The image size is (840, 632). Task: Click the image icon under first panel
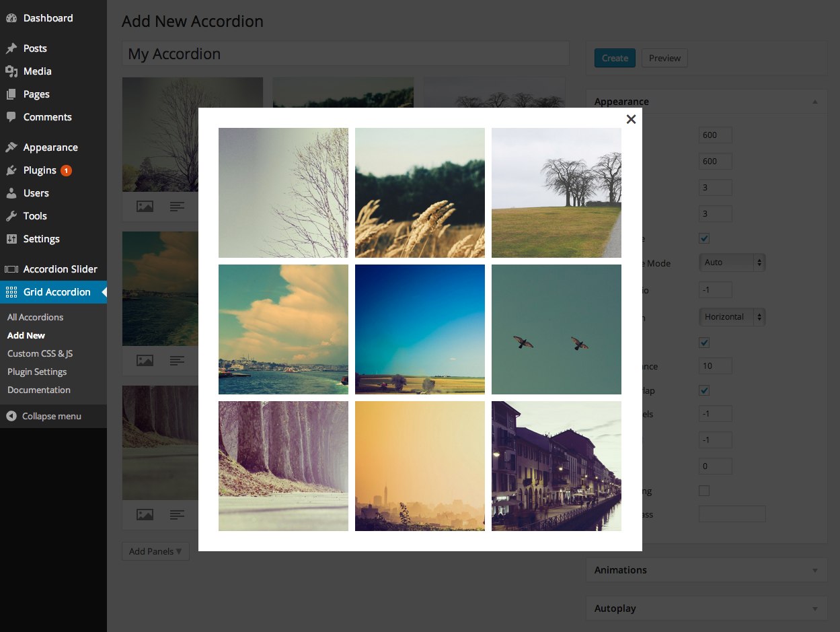(x=145, y=207)
